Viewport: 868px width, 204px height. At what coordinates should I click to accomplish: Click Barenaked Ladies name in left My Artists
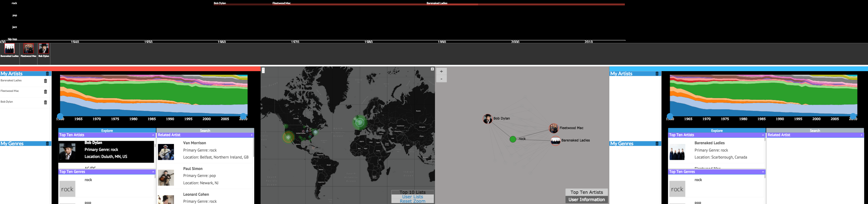click(x=11, y=81)
